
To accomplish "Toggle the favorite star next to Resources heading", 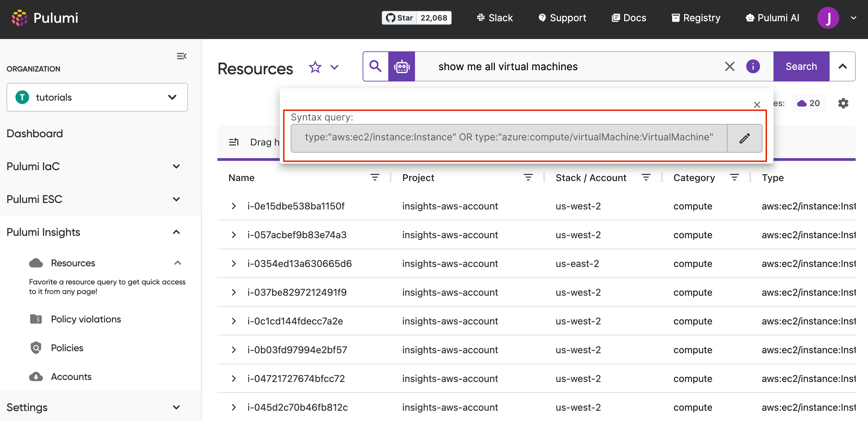I will (x=315, y=67).
